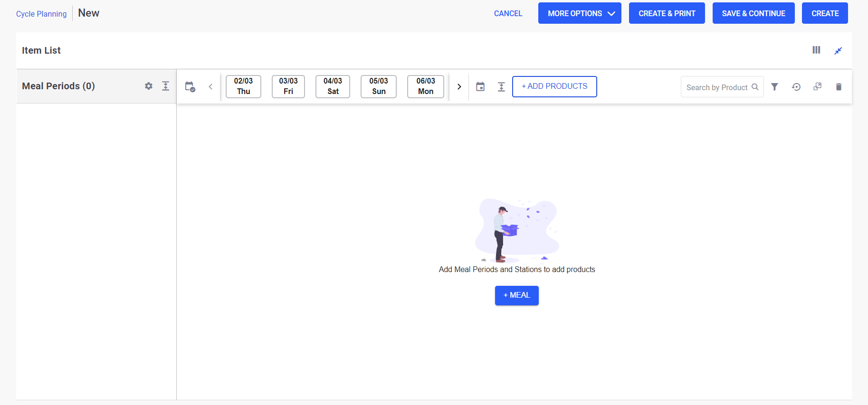
Task: Click the Item List title
Action: pos(41,50)
